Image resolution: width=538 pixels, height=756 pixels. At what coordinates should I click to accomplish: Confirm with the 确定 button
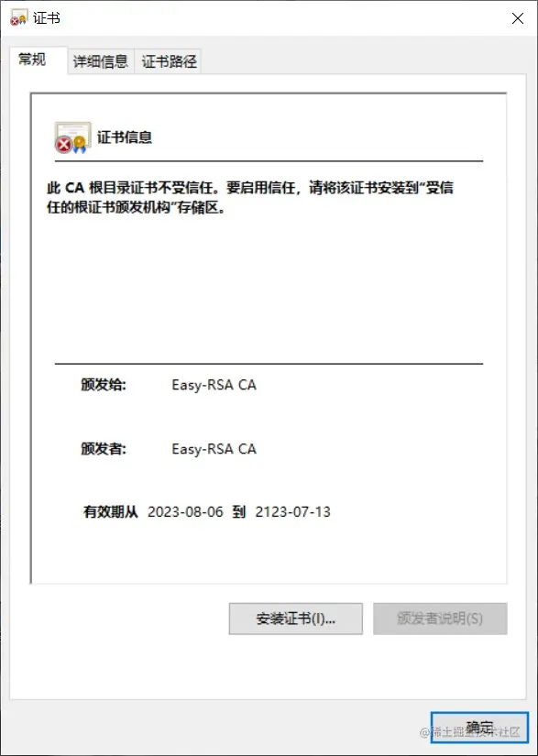479,727
